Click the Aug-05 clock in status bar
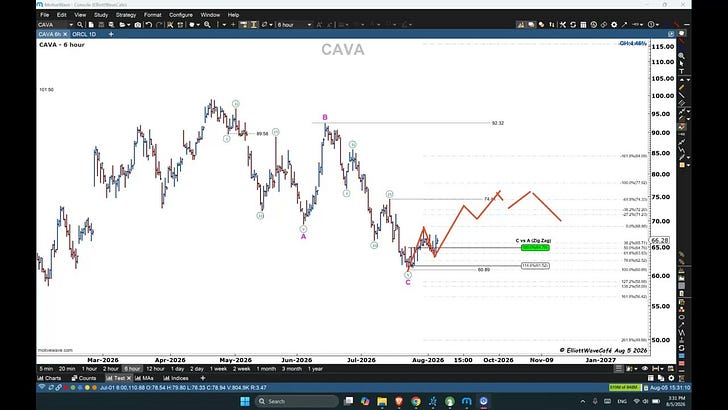 point(670,387)
